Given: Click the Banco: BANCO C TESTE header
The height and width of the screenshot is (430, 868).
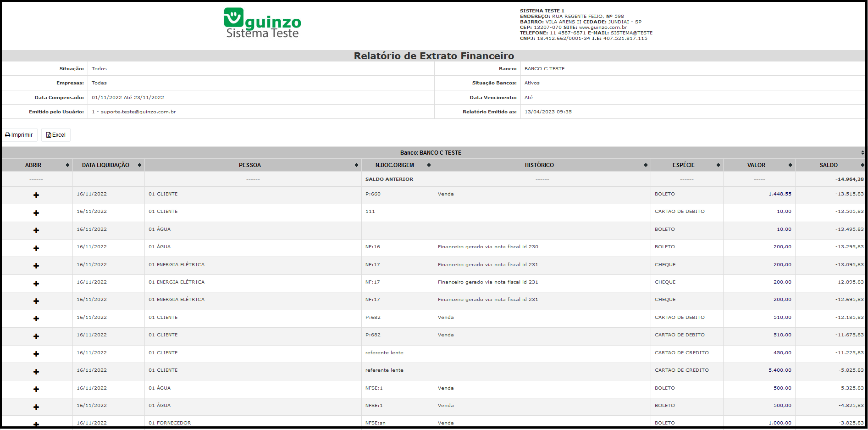Looking at the screenshot, I should (x=433, y=153).
